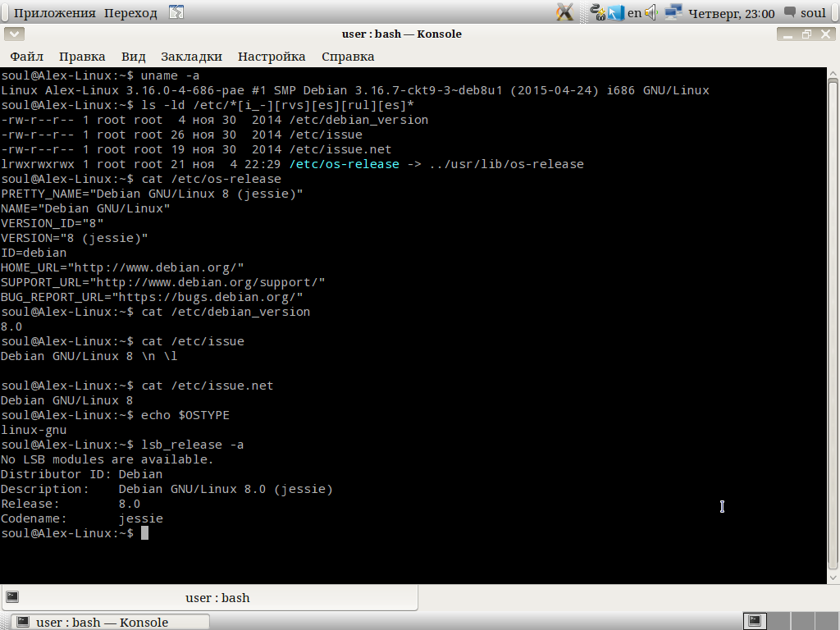Screen dimensions: 840x630
Task: Switch to the third workspace in pager
Action: pos(803,621)
